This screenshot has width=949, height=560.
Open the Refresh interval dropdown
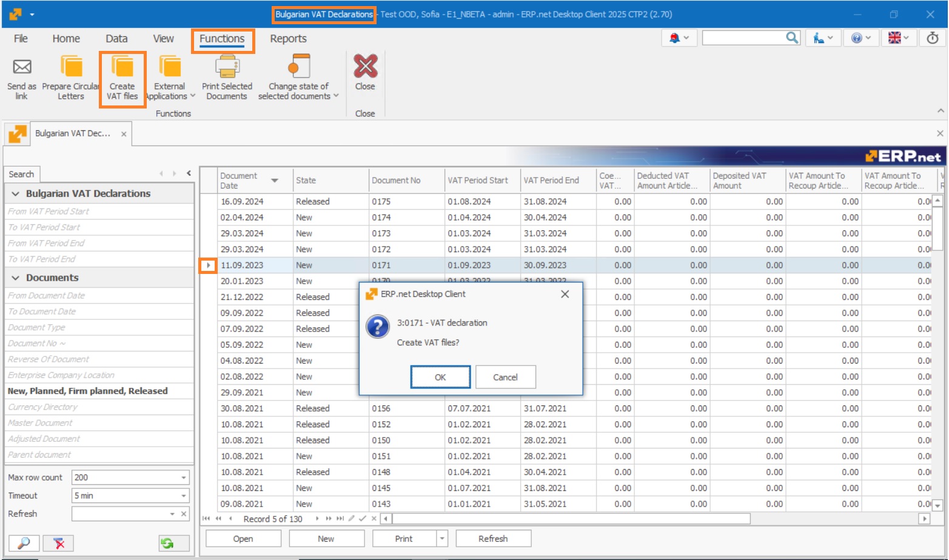pos(173,514)
